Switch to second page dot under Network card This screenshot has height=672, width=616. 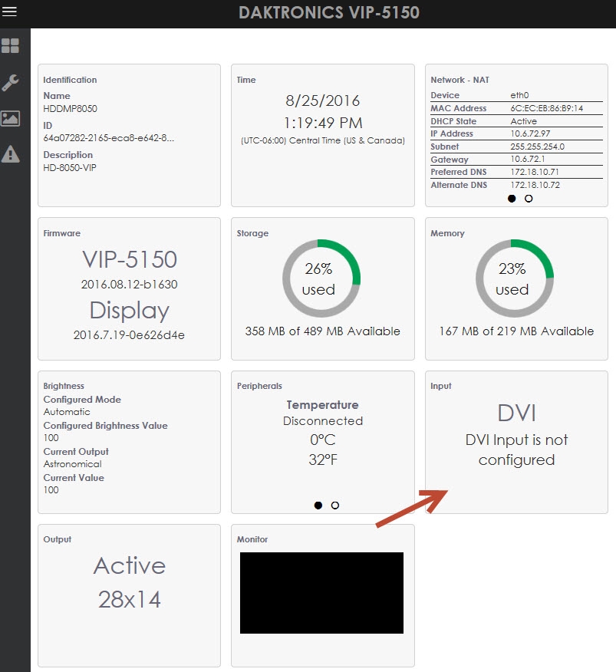(528, 199)
